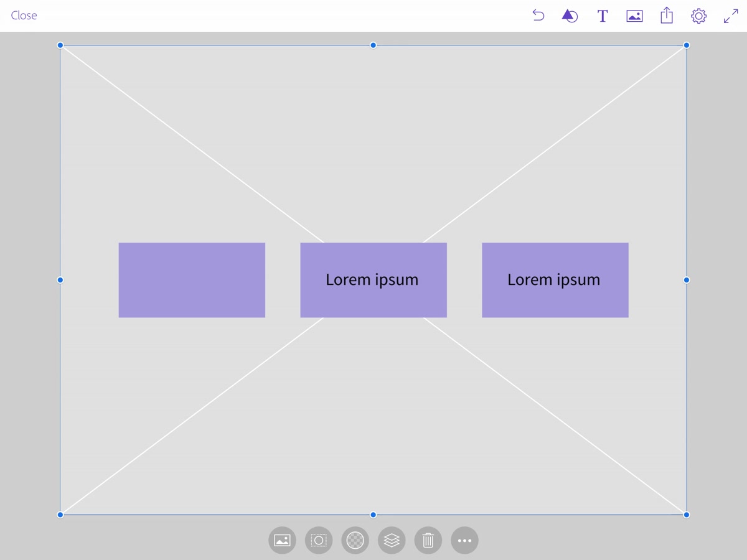The image size is (747, 560).
Task: Click the bottom-right corner selection handle
Action: point(687,515)
